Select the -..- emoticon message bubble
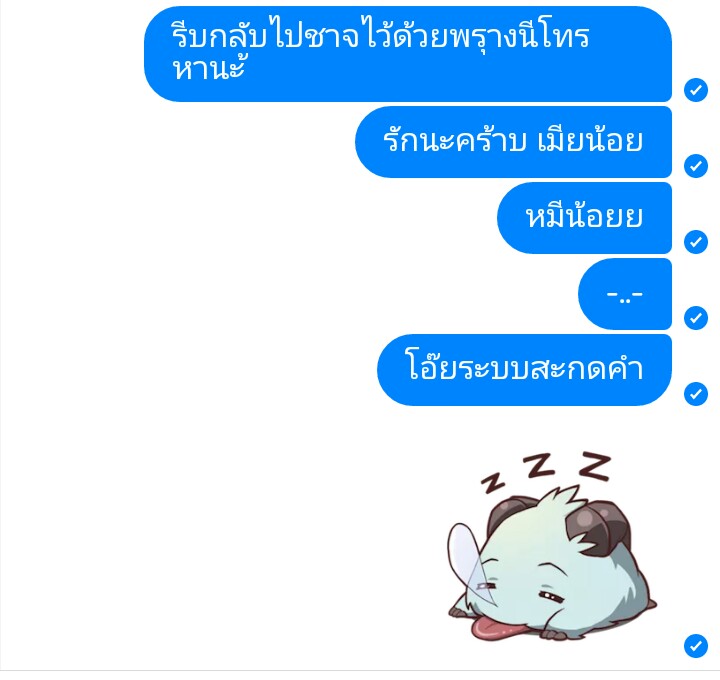This screenshot has height=680, width=720. click(625, 294)
